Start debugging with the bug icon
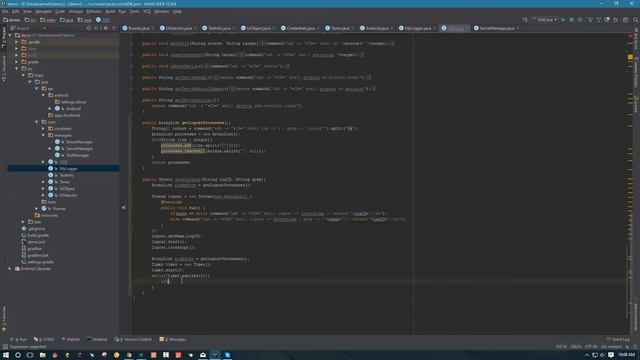The height and width of the screenshot is (360, 640). pyautogui.click(x=571, y=20)
